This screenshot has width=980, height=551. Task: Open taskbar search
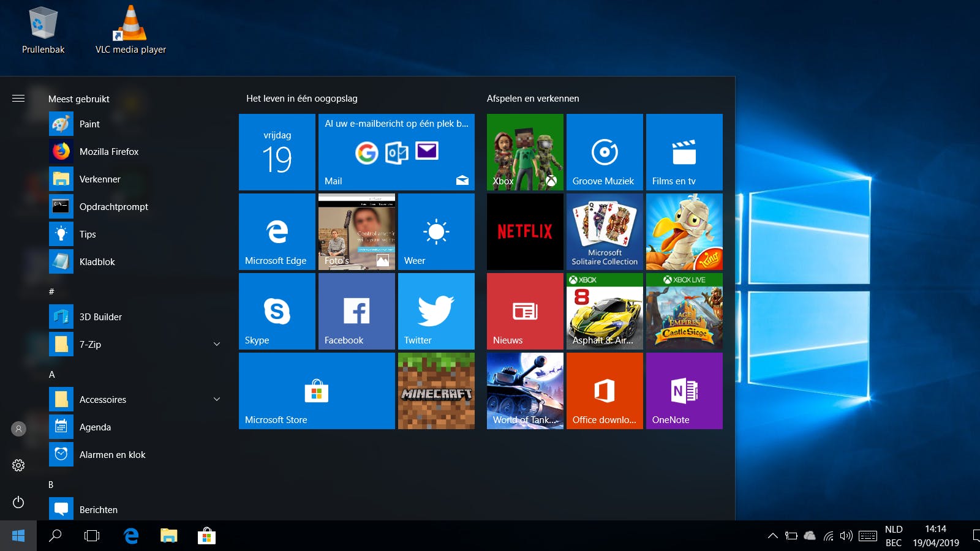pyautogui.click(x=55, y=536)
